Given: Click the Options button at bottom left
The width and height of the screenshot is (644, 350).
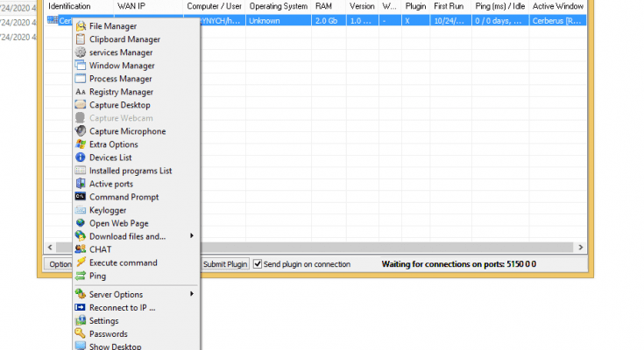Looking at the screenshot, I should click(x=57, y=264).
